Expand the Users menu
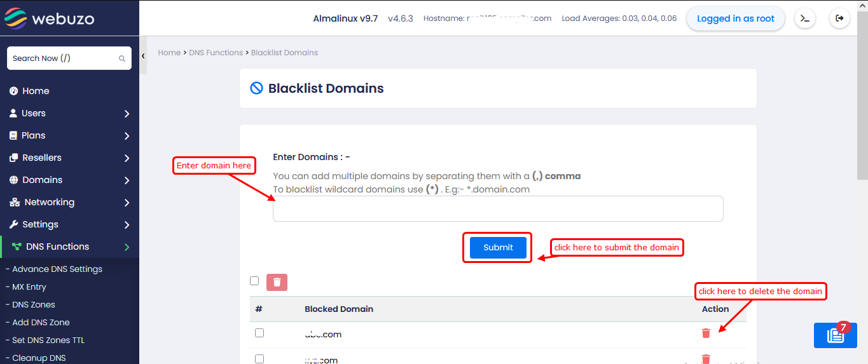 click(x=69, y=113)
